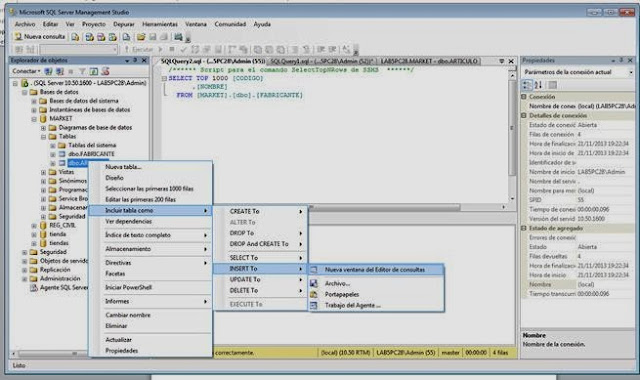Open the database selector combo box in toolbar
This screenshot has height=380, width=640.
pyautogui.click(x=78, y=49)
